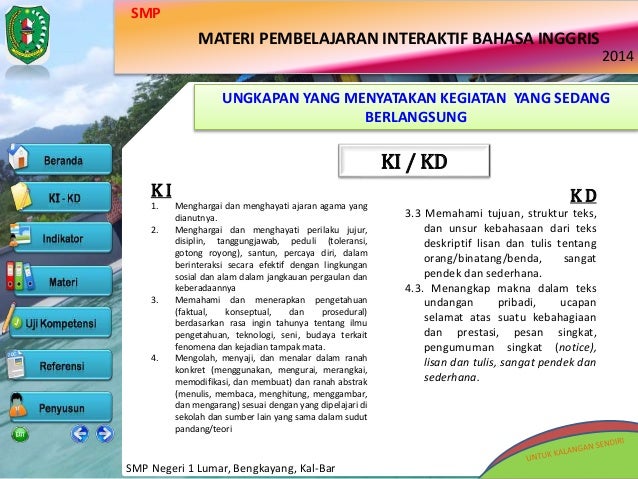Open the Referensi section
Image resolution: width=638 pixels, height=479 pixels.
point(62,366)
